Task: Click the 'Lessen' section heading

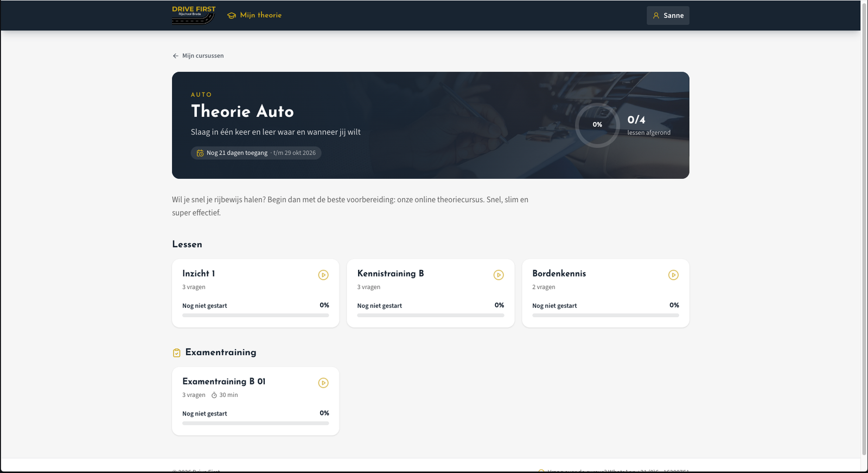Action: tap(187, 244)
